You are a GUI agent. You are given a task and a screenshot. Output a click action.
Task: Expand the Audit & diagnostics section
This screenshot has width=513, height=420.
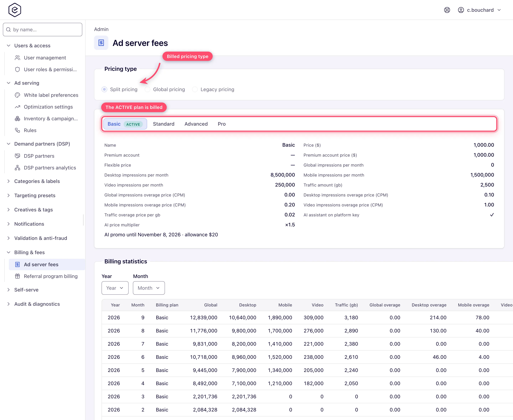pos(9,304)
